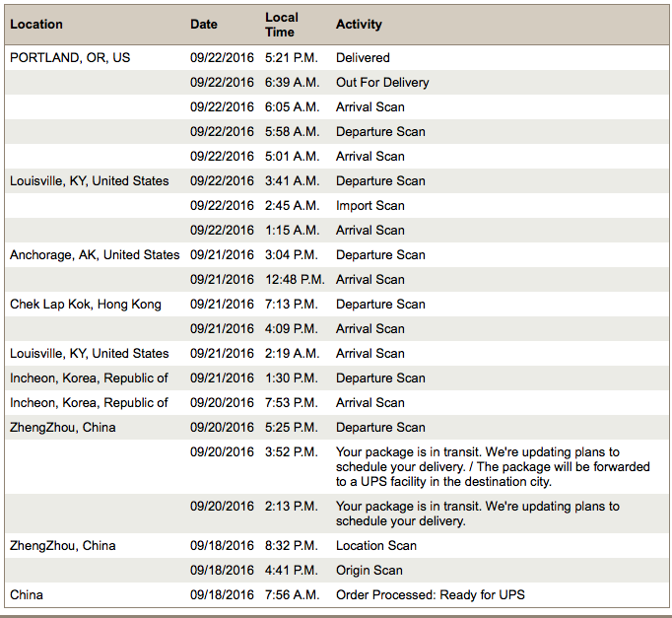Click the Activity column header
This screenshot has width=672, height=618.
[x=359, y=25]
